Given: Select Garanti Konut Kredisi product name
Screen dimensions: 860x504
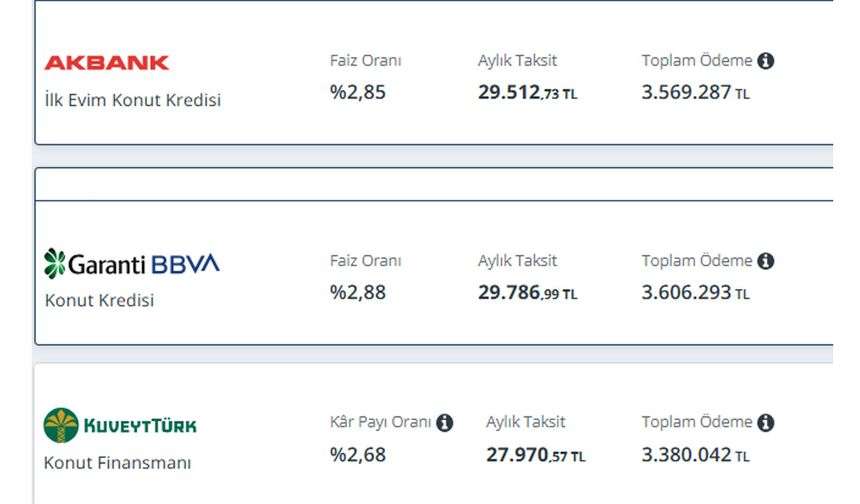Looking at the screenshot, I should [x=99, y=300].
